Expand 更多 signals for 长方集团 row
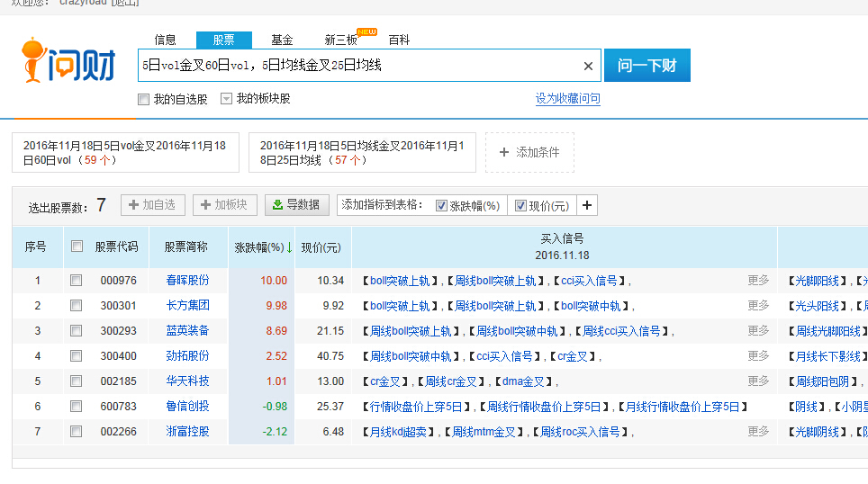The width and height of the screenshot is (868, 484). (758, 305)
